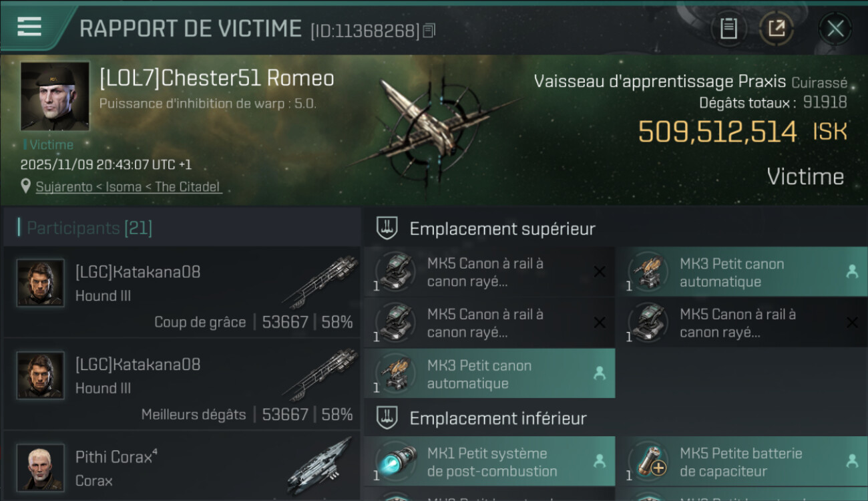Screen dimensions: 868x501
Task: Click the Emplacement supérieur shield icon
Action: (x=387, y=228)
